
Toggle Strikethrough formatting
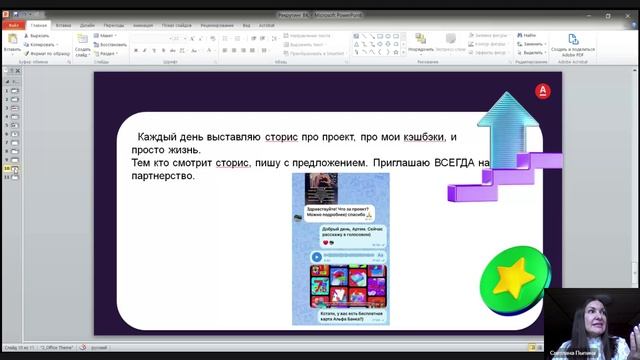(x=173, y=51)
